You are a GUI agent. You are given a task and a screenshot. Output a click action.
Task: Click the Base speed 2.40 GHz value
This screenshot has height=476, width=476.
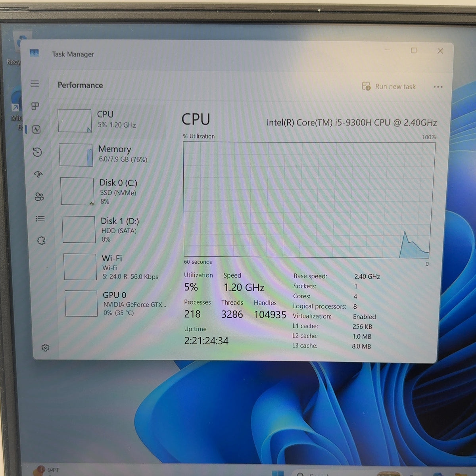coord(367,276)
